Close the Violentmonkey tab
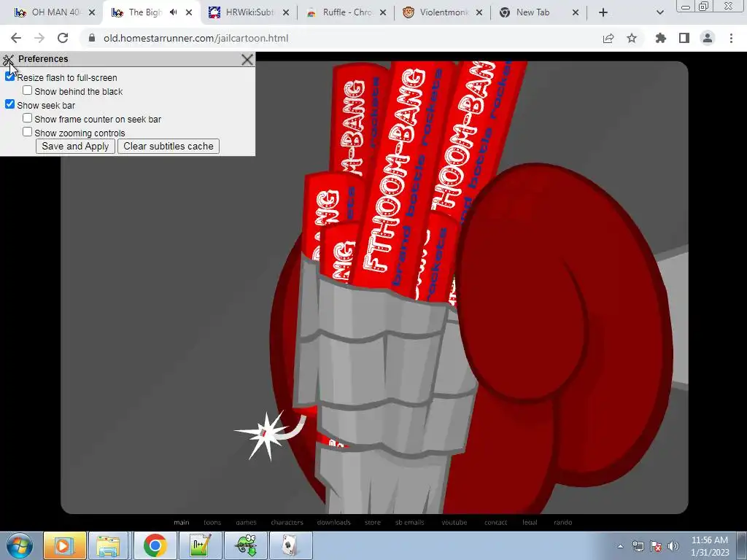747x560 pixels. 479,12
